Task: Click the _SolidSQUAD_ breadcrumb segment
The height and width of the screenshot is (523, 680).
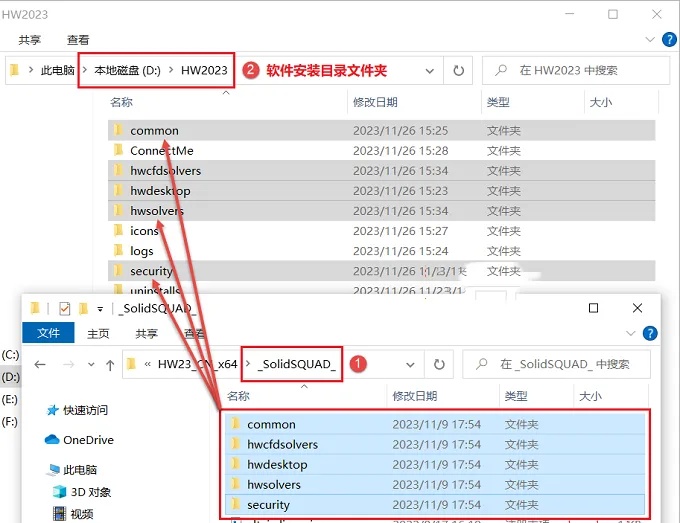Action: (x=297, y=364)
